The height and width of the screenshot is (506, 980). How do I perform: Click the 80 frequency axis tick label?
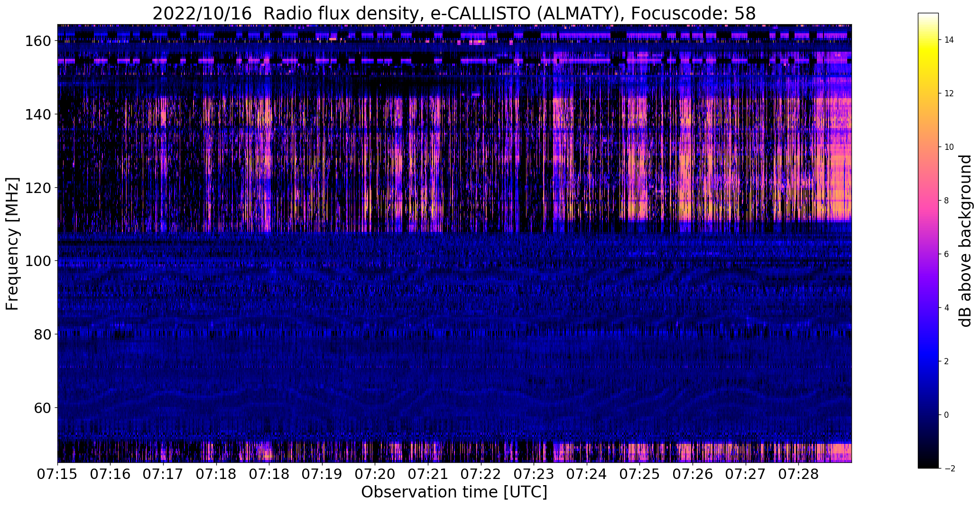tap(43, 334)
